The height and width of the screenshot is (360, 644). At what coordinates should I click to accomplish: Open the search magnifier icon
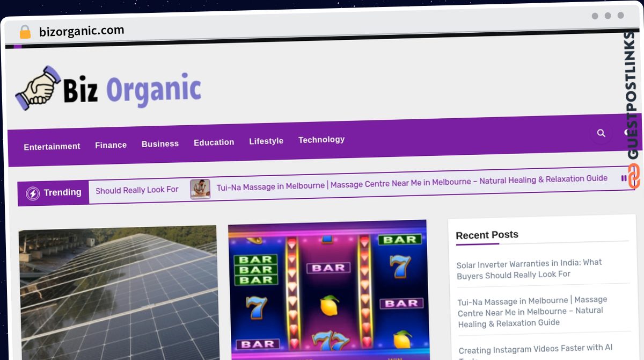[601, 133]
